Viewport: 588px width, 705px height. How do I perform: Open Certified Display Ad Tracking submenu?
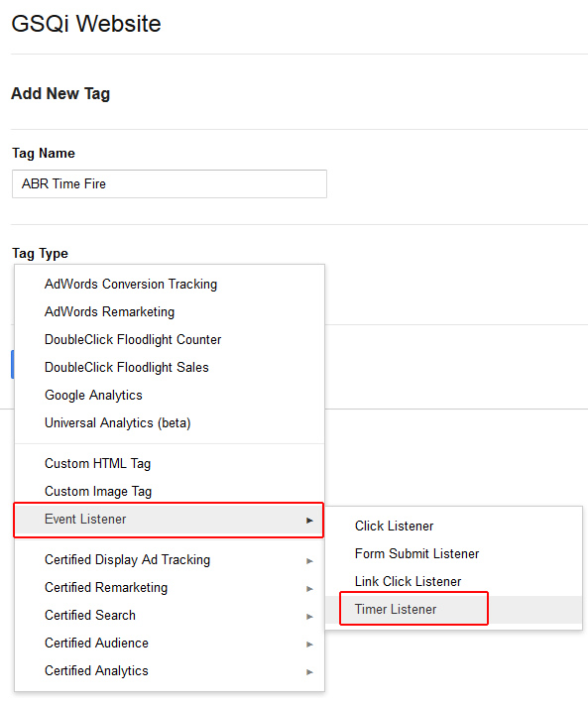(170, 560)
